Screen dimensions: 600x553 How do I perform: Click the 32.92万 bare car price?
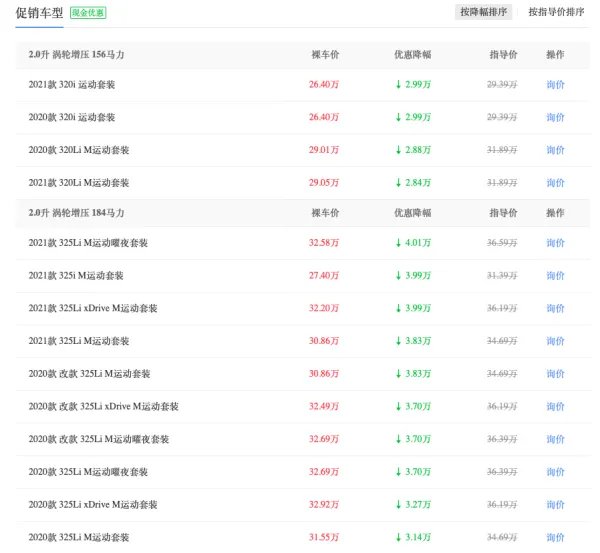click(x=324, y=504)
